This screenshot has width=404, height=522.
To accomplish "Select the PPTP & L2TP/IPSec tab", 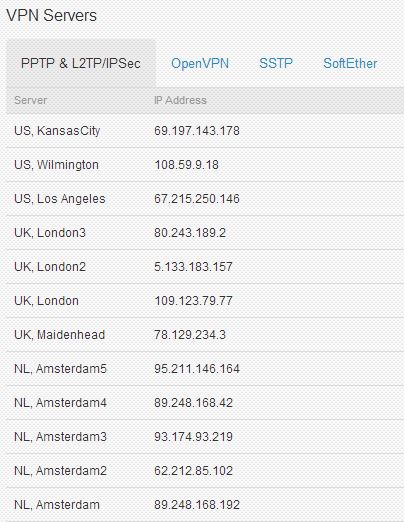I will click(x=81, y=63).
